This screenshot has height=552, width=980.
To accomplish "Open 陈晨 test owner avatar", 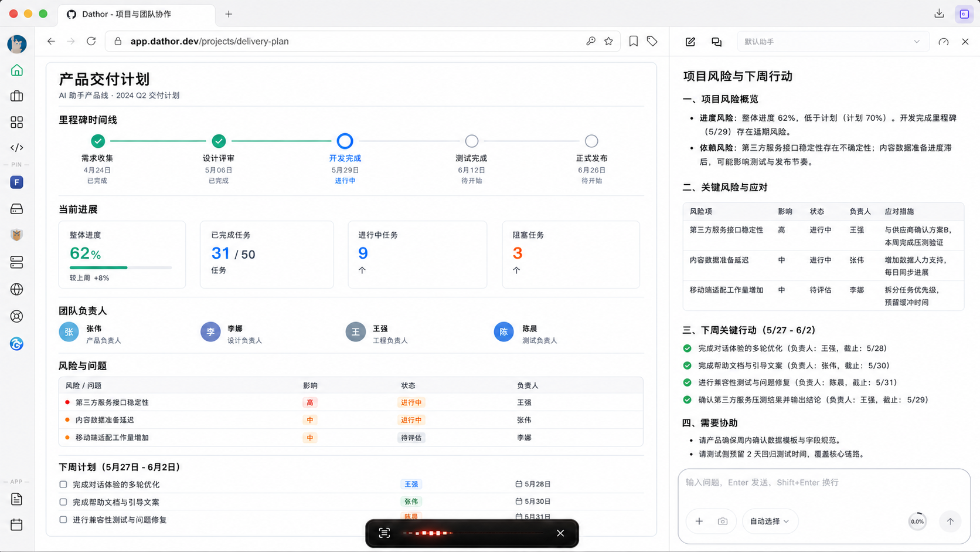I will tap(503, 332).
